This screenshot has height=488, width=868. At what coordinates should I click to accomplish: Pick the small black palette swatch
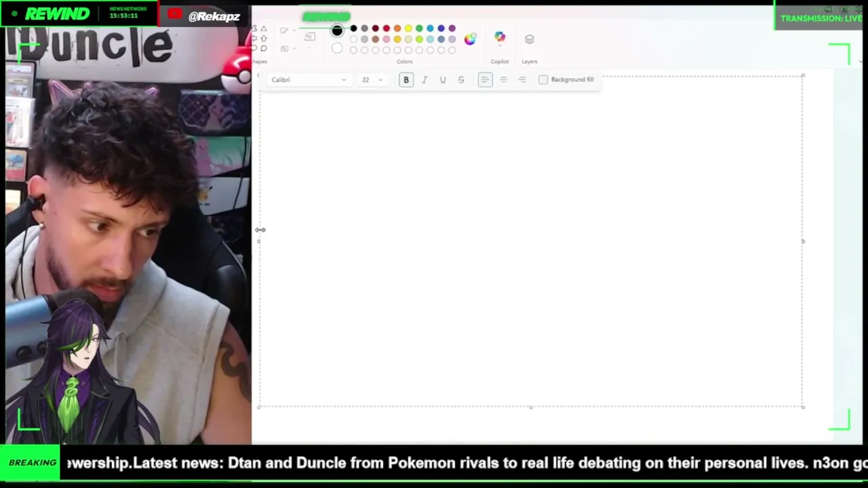(x=353, y=28)
